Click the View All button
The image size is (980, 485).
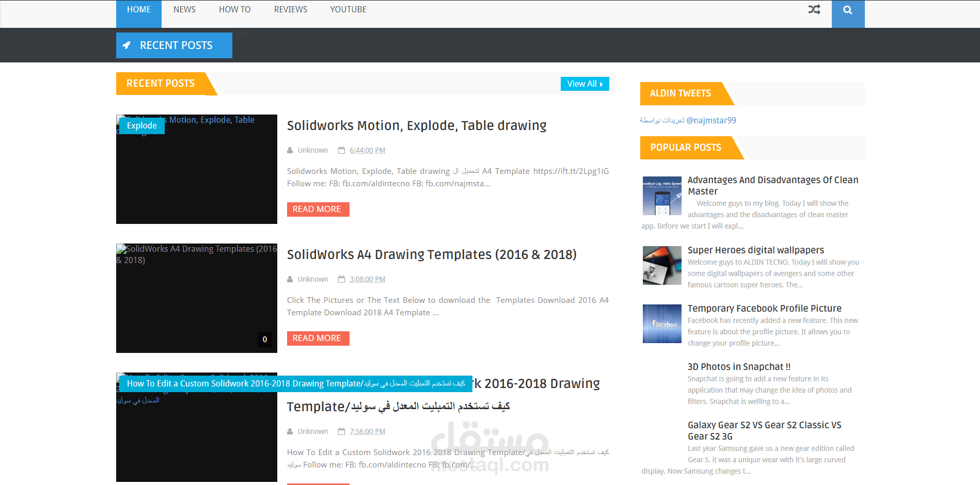585,84
